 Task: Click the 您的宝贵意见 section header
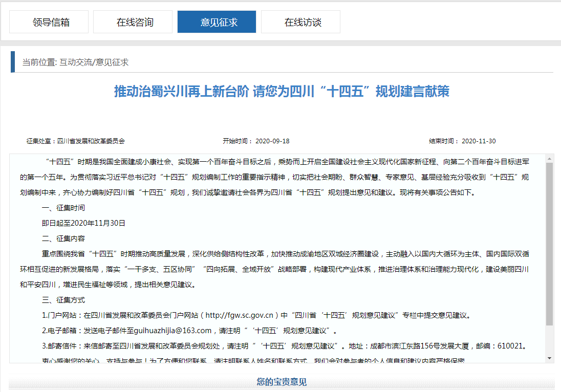point(281,382)
